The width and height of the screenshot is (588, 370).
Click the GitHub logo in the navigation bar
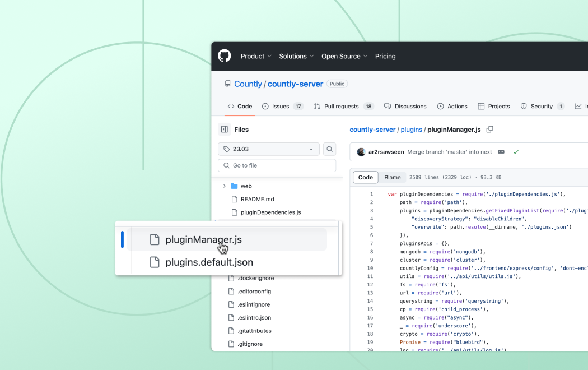click(224, 55)
